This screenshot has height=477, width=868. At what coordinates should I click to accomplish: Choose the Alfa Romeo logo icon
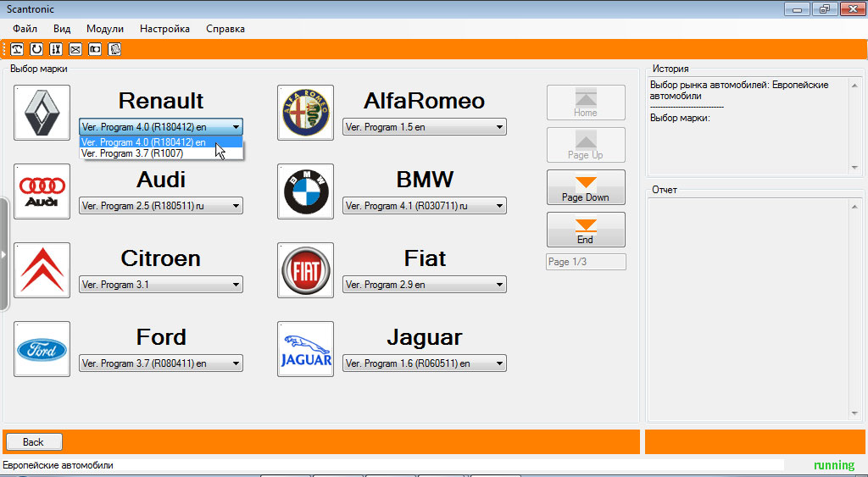click(306, 113)
